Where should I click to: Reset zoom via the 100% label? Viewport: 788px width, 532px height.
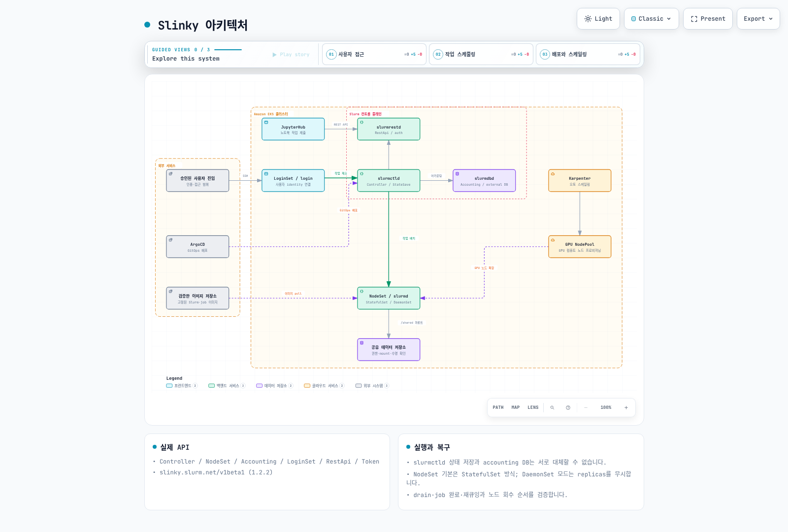(606, 407)
